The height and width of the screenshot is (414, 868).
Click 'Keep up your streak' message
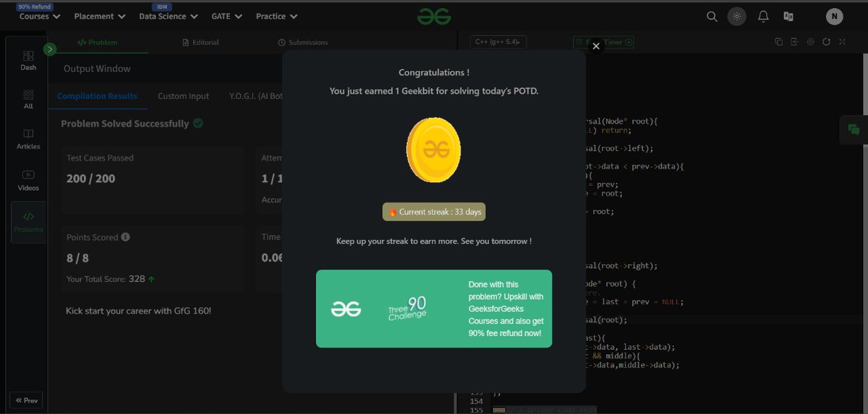[434, 241]
